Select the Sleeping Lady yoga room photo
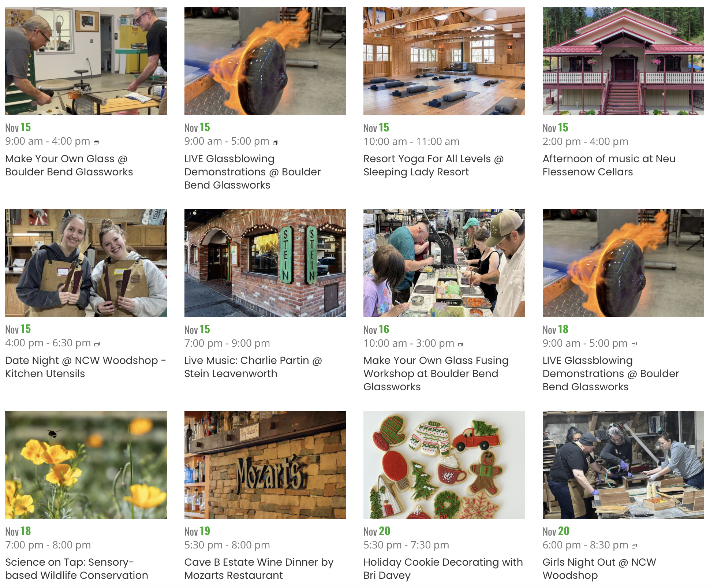 tap(444, 61)
